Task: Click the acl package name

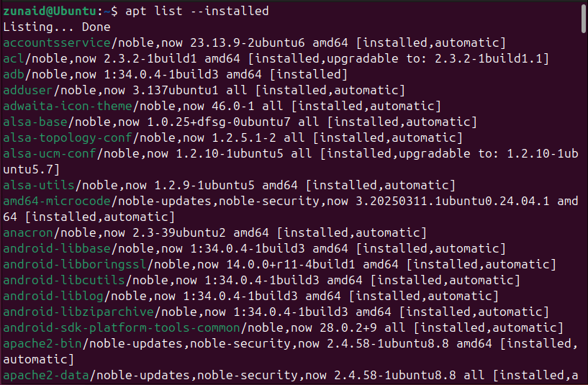Action: point(14,58)
